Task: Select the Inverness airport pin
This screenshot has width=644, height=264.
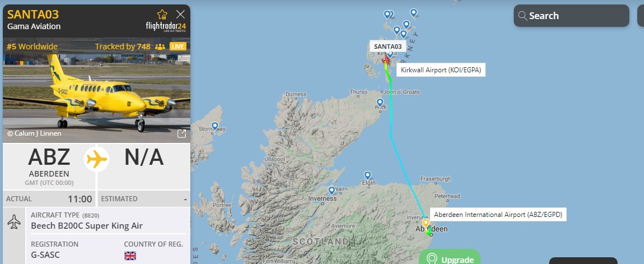Action: (x=331, y=191)
